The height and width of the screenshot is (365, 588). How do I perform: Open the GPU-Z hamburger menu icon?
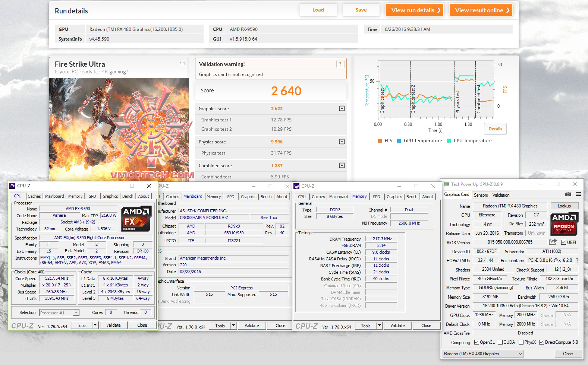click(x=578, y=194)
